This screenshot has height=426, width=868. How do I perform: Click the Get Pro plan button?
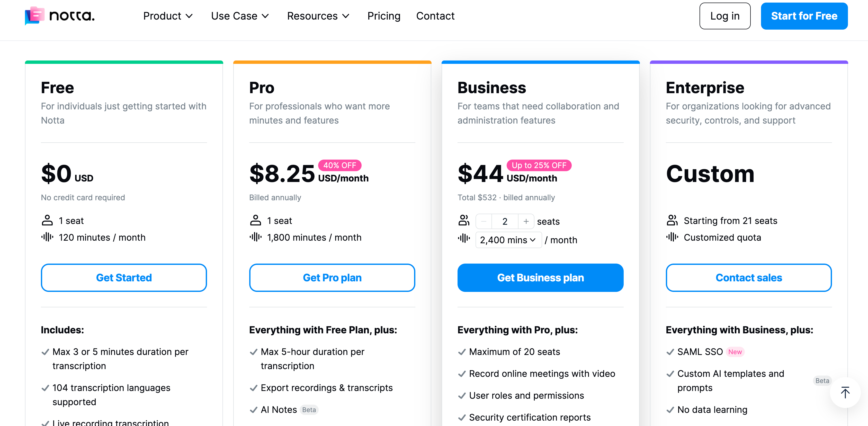[332, 277]
